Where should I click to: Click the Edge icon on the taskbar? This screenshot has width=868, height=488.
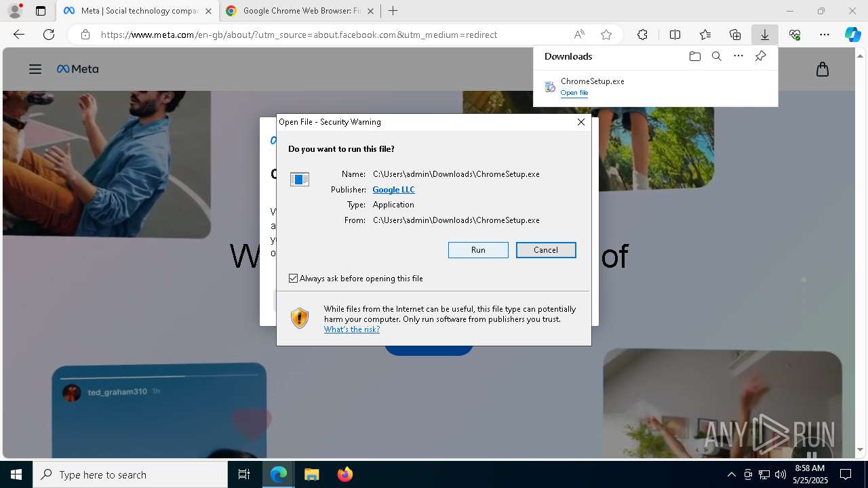coord(279,474)
